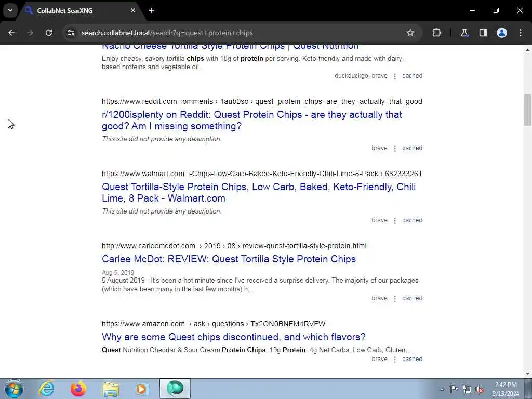Click duckduckgo engine label on Nacho result
Screen dimensions: 532x399
351,76
